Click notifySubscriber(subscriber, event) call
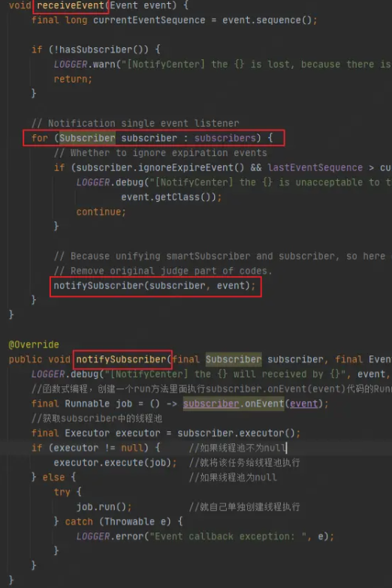This screenshot has height=588, width=392. tap(155, 286)
